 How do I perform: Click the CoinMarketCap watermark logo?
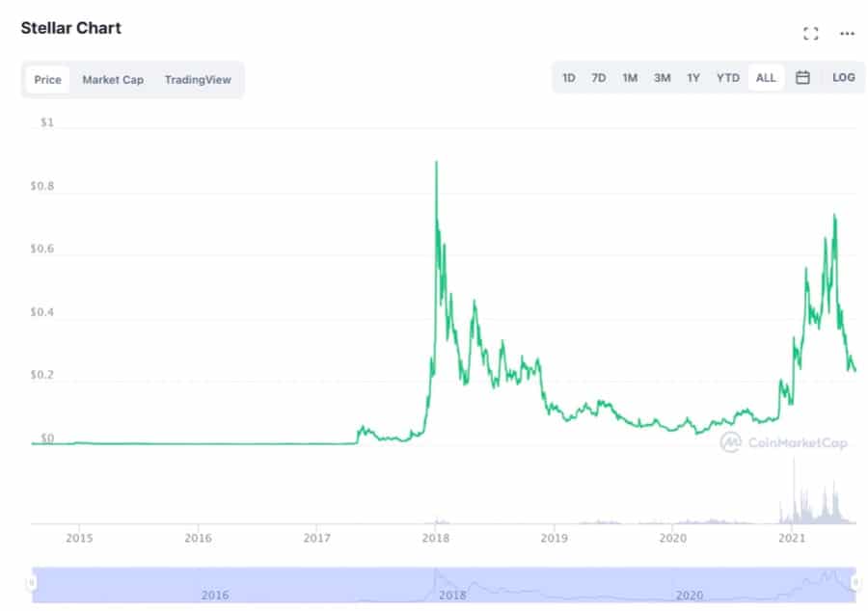click(783, 442)
